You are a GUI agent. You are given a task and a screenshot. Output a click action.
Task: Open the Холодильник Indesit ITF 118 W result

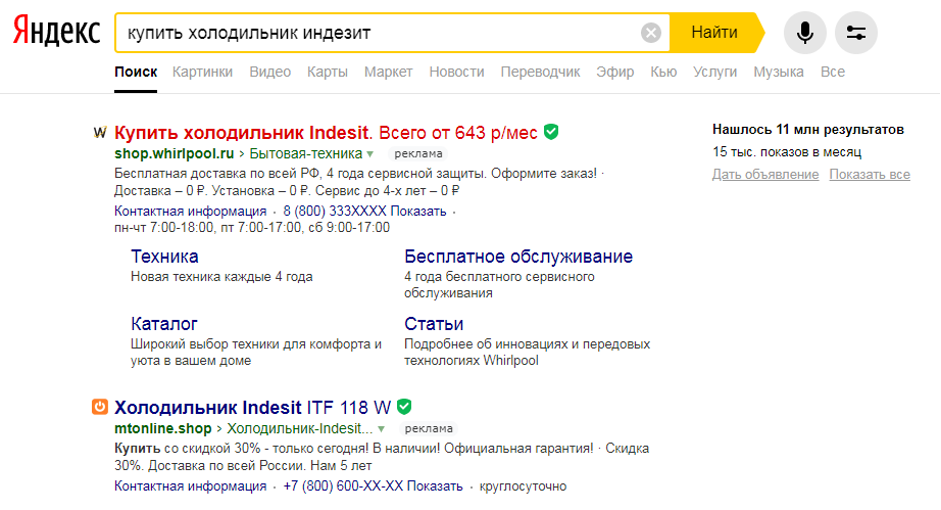253,407
